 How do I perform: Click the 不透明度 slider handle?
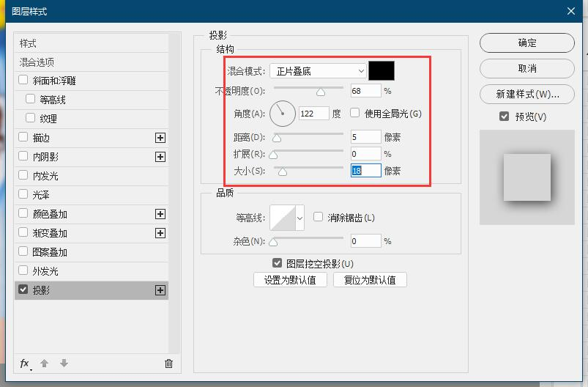click(x=321, y=92)
